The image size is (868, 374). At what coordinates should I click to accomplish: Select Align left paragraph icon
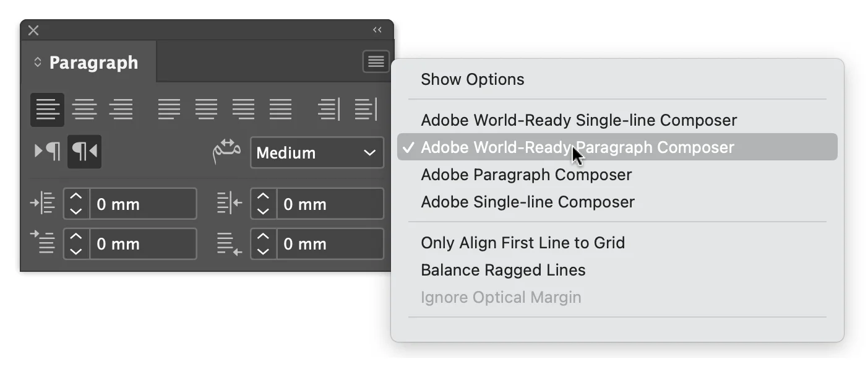[47, 110]
